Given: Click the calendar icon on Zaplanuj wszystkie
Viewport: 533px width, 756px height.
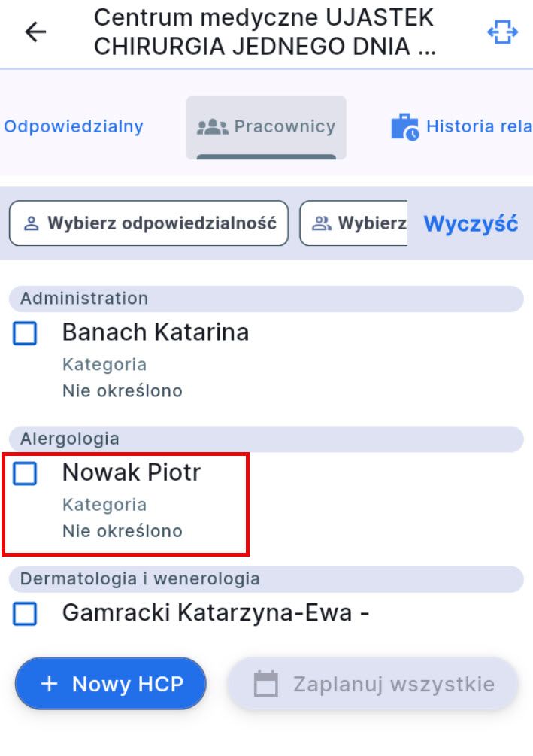Looking at the screenshot, I should click(266, 684).
